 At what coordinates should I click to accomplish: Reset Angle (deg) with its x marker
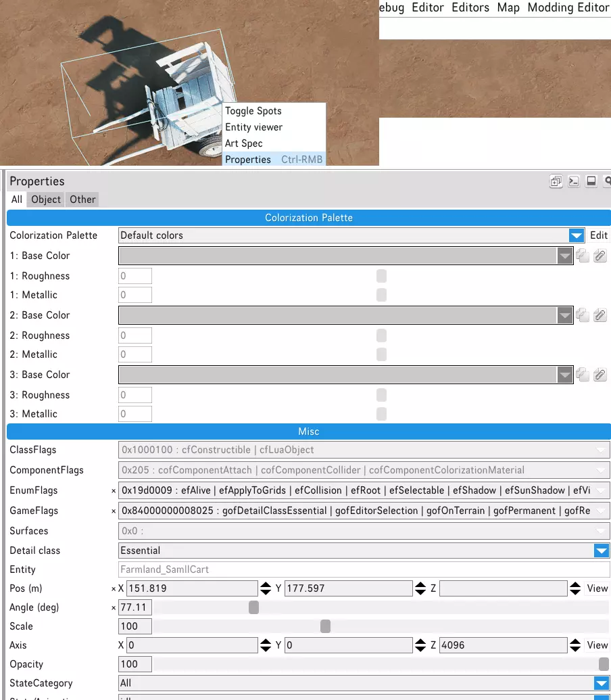(114, 608)
